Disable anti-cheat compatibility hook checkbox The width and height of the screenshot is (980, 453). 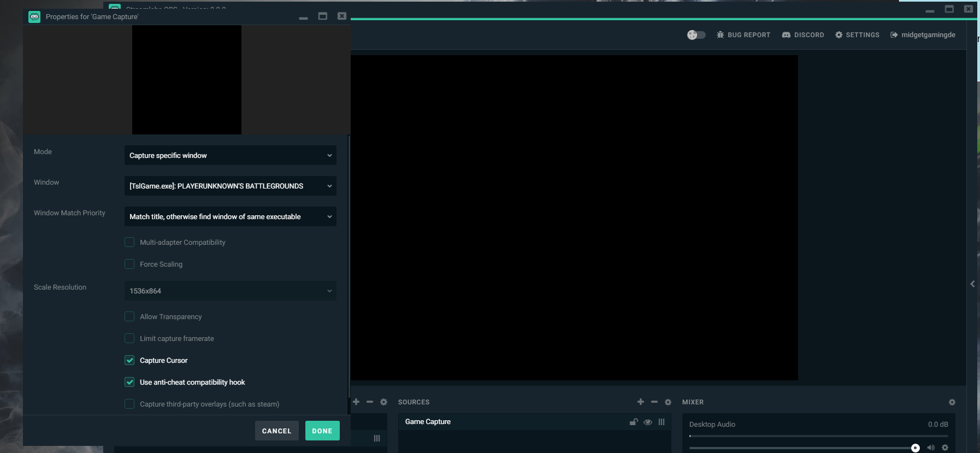pyautogui.click(x=129, y=382)
